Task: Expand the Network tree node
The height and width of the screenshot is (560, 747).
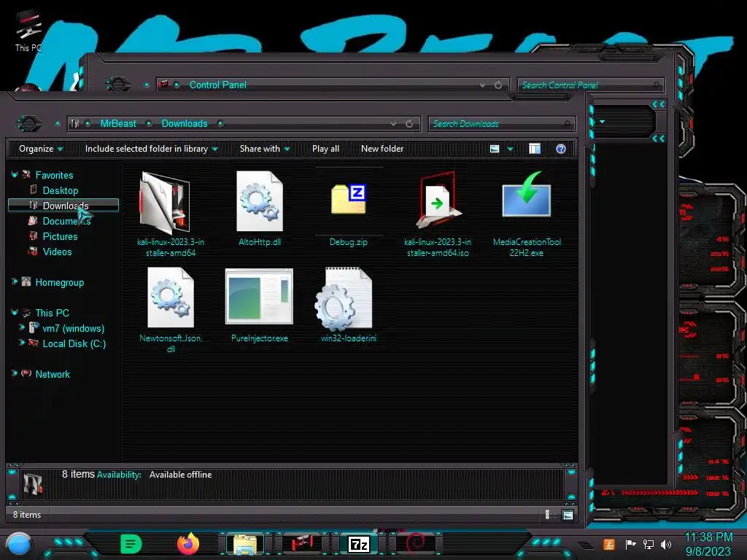Action: pyautogui.click(x=15, y=373)
